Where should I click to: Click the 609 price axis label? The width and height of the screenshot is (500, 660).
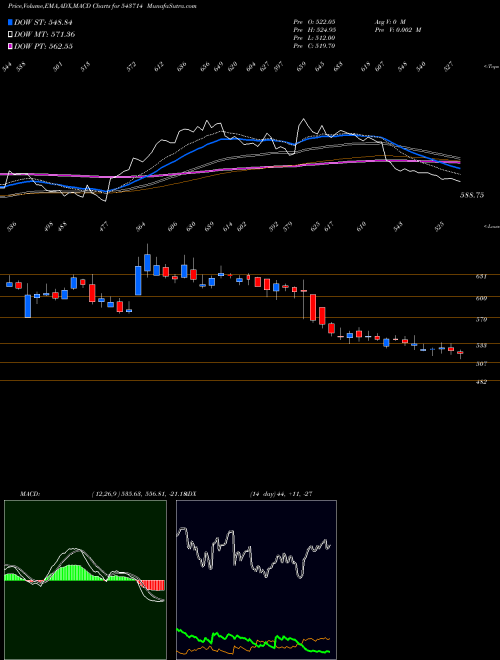481,298
